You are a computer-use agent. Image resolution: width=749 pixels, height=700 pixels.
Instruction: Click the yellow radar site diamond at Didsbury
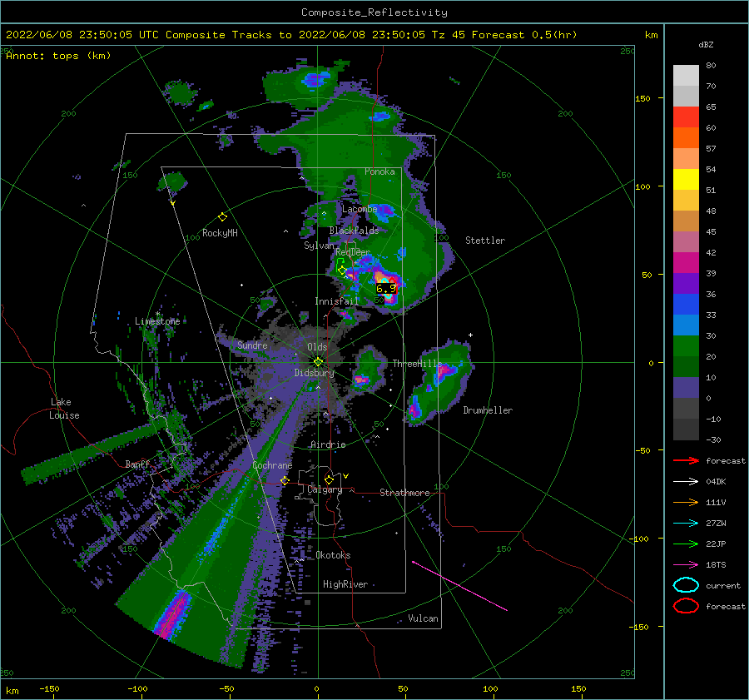pyautogui.click(x=318, y=362)
